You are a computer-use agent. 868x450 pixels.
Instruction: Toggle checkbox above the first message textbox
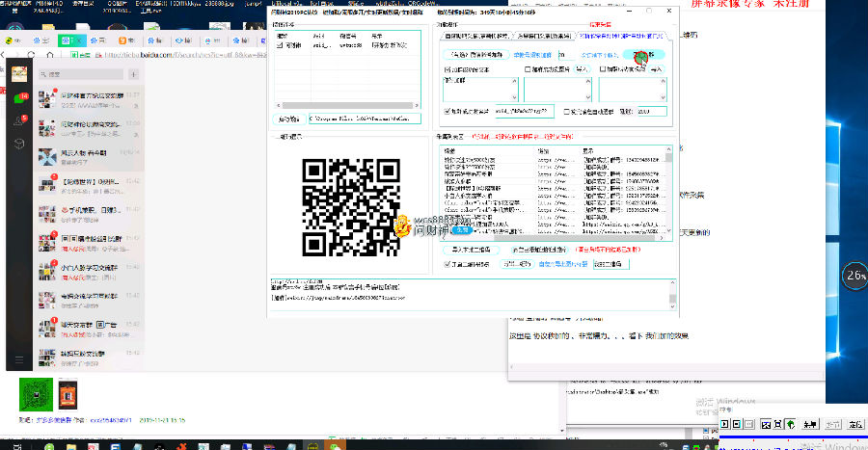click(x=448, y=69)
